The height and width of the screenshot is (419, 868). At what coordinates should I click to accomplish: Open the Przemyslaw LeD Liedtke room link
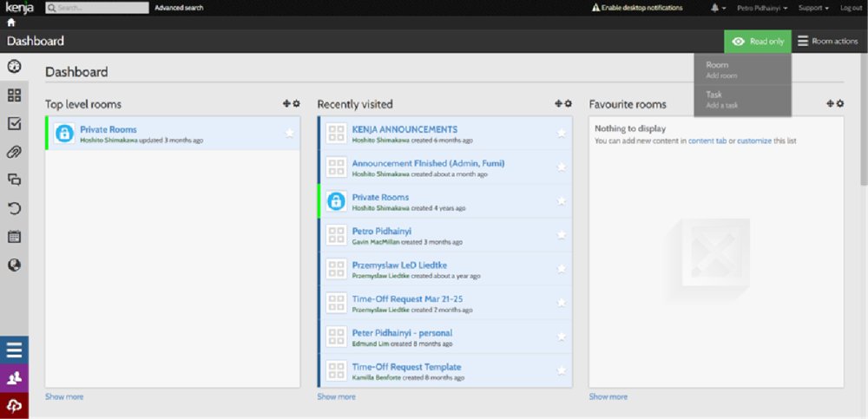[399, 265]
